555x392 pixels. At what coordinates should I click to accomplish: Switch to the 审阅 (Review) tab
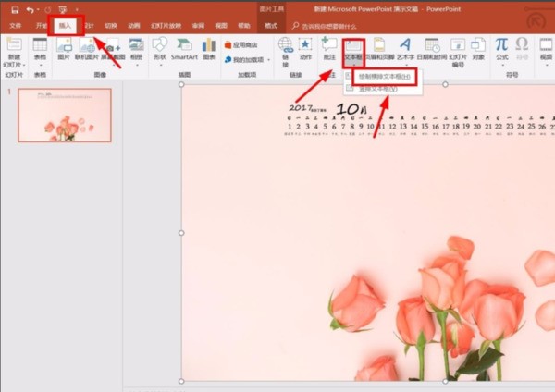(x=198, y=26)
